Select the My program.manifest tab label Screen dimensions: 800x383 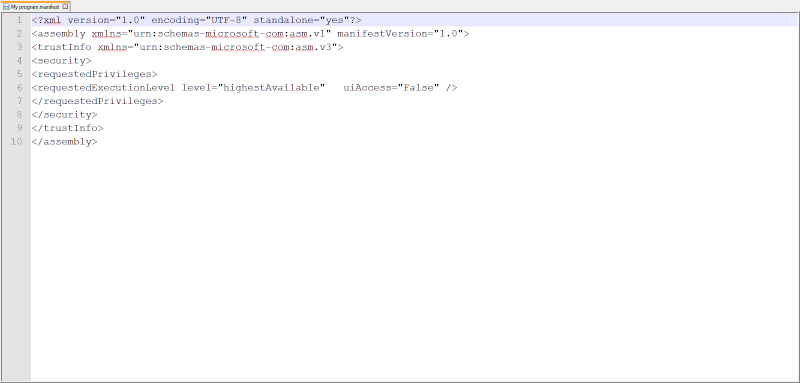(35, 7)
